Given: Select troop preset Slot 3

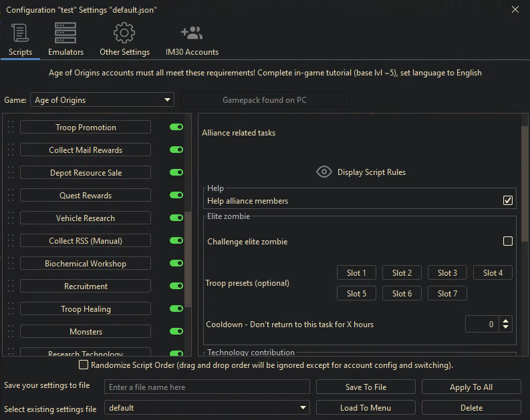Looking at the screenshot, I should click(447, 272).
